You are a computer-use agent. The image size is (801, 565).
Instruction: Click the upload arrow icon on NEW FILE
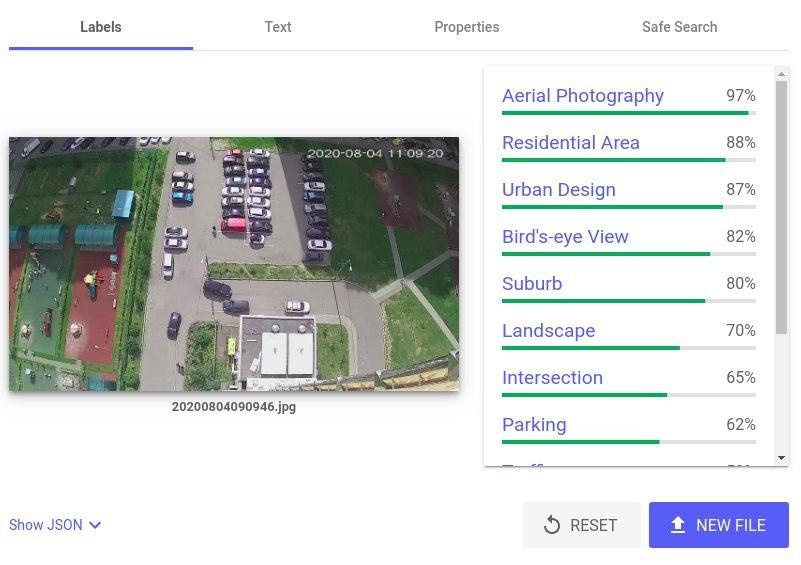[x=678, y=525]
